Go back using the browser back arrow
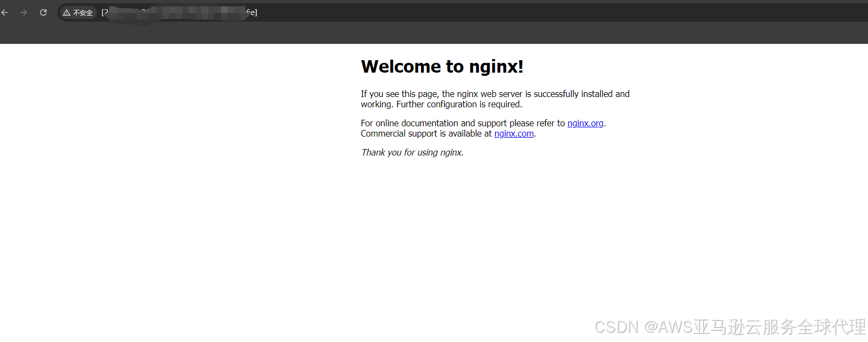This screenshot has width=868, height=342. click(x=5, y=12)
